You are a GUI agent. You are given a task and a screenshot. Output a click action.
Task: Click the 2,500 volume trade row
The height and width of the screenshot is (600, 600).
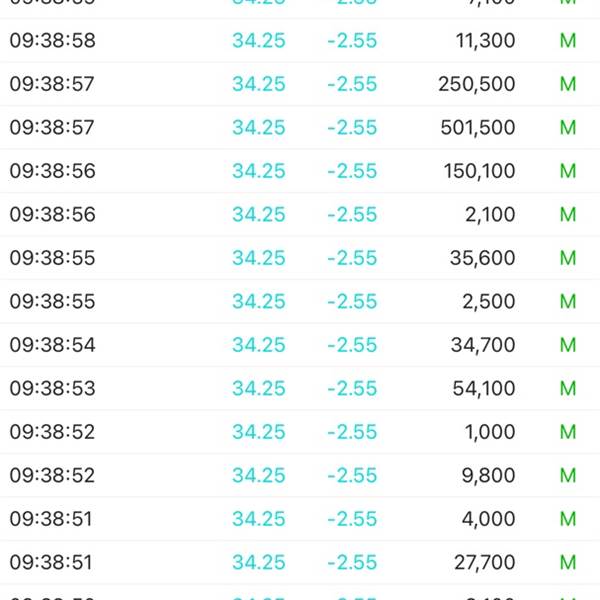300,302
